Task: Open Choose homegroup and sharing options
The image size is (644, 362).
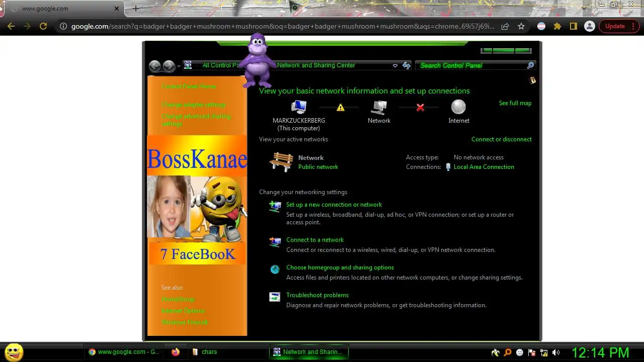Action: pyautogui.click(x=340, y=267)
